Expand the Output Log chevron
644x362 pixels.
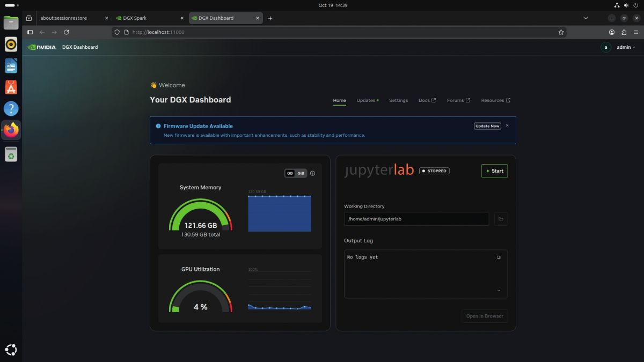(499, 291)
